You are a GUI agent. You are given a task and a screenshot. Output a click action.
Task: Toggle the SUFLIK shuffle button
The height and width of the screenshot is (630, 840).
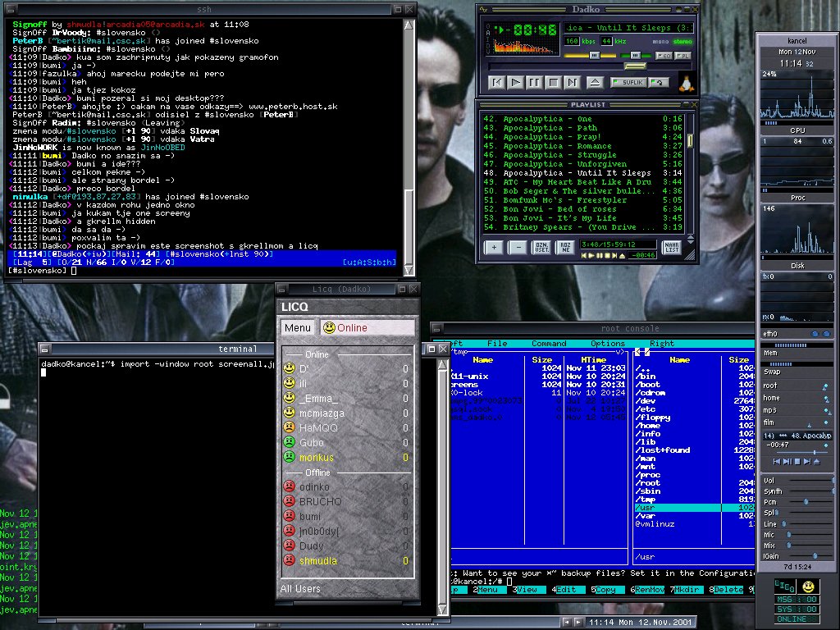(628, 83)
